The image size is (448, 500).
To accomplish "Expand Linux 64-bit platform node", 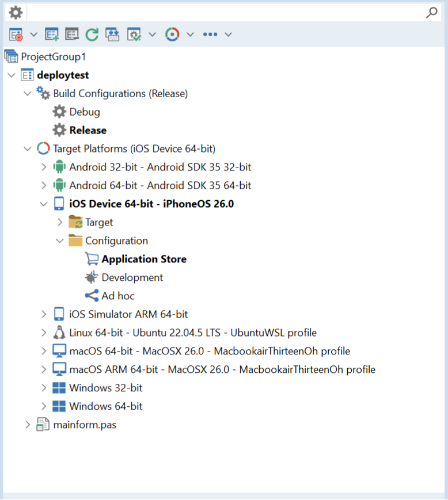I will (44, 333).
